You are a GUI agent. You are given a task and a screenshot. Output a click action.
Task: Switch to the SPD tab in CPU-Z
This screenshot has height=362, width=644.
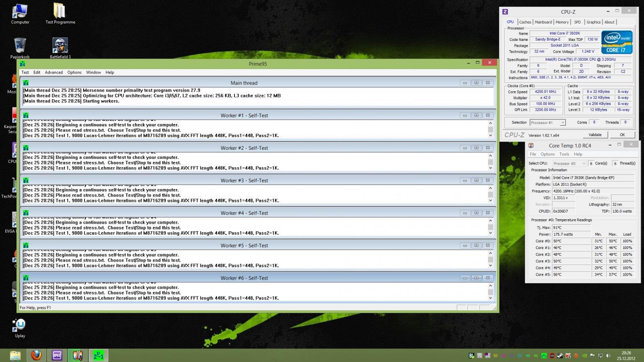[577, 22]
